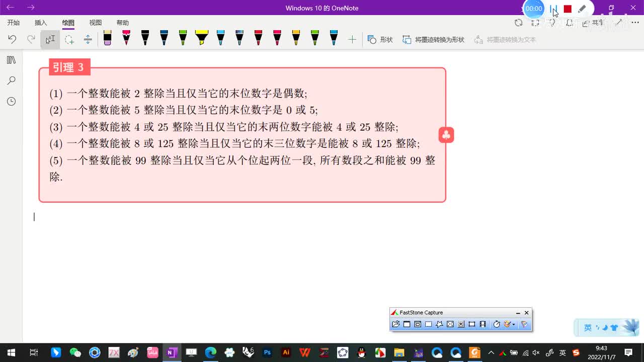The height and width of the screenshot is (362, 644).
Task: Choose the Insert or Remove Space tool
Action: 88,39
